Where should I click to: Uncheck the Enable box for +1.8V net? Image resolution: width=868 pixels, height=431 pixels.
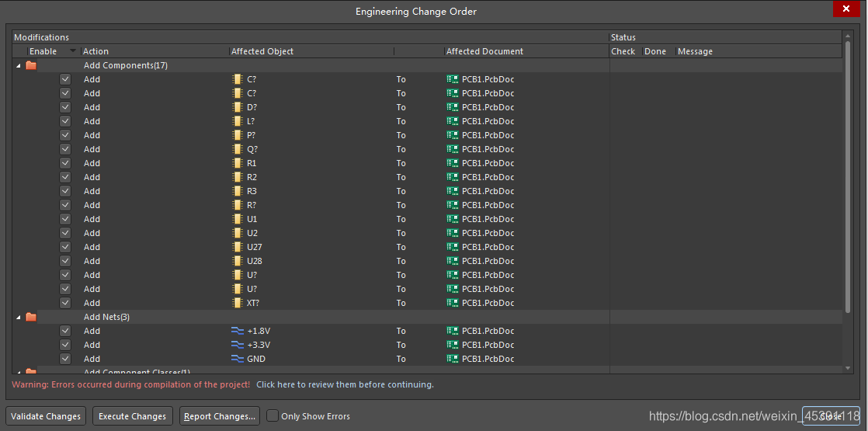(x=65, y=331)
